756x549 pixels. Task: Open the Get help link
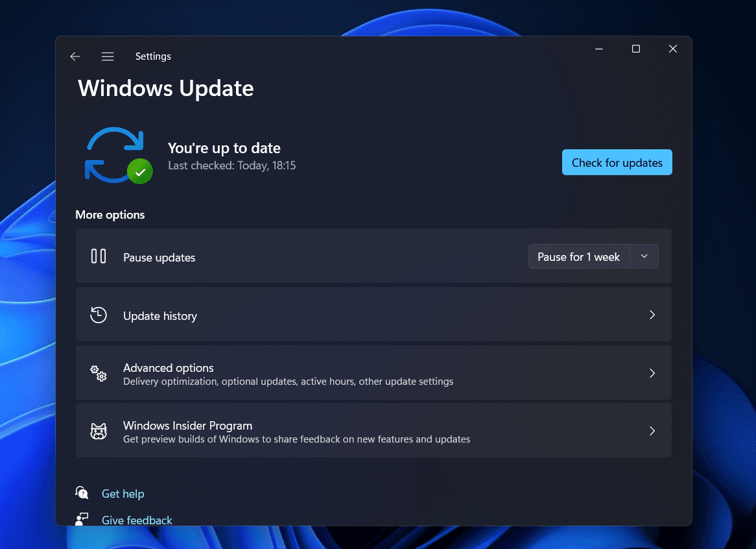coord(123,494)
